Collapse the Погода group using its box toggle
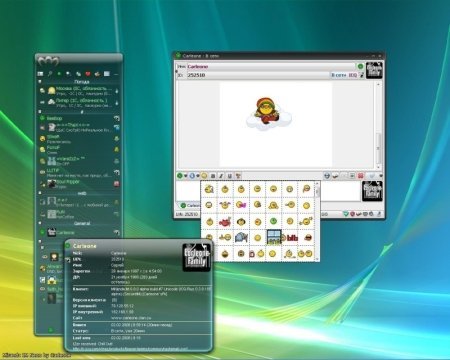450x360 pixels. pyautogui.click(x=40, y=81)
